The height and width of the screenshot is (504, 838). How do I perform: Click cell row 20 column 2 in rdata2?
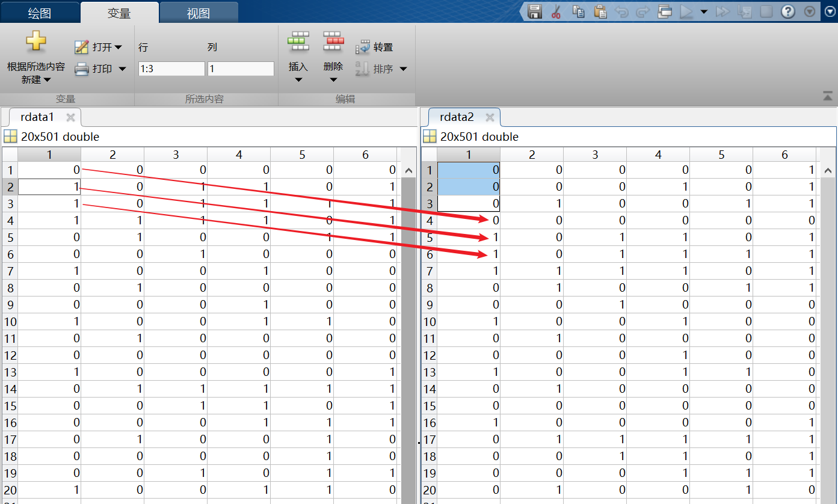point(532,490)
